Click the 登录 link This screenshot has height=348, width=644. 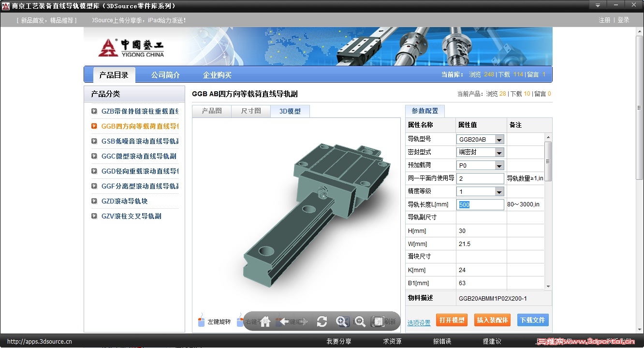click(x=623, y=20)
